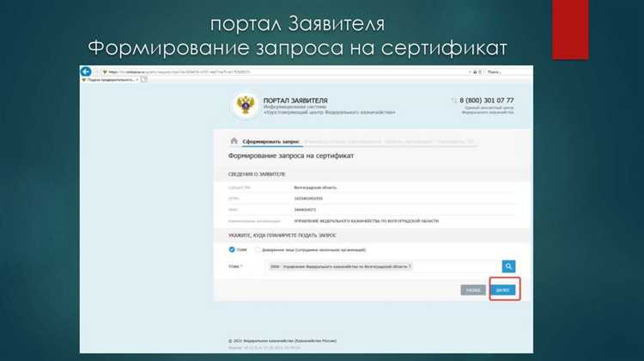
Task: Click the blue ДАЛЕЕ button
Action: (502, 291)
